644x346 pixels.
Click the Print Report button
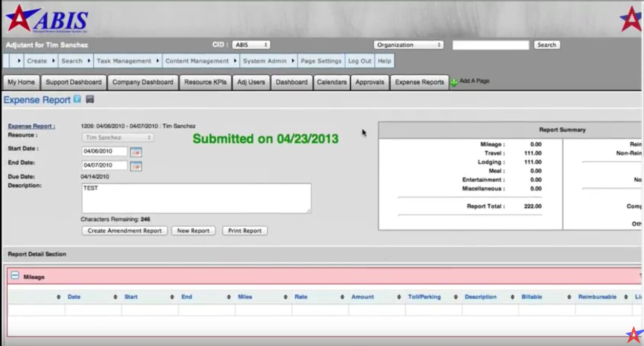pos(245,231)
